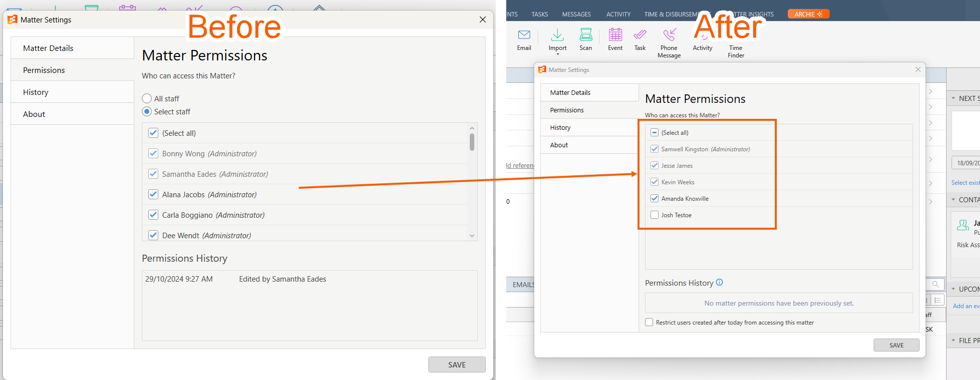Uncheck Alana Jacobs in staff list
The height and width of the screenshot is (380, 980).
(x=153, y=194)
